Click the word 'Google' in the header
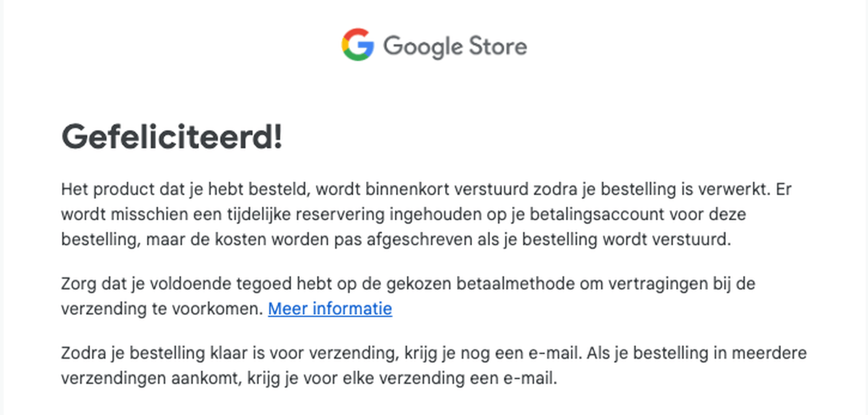Screen dimensions: 868x415 click(x=423, y=47)
